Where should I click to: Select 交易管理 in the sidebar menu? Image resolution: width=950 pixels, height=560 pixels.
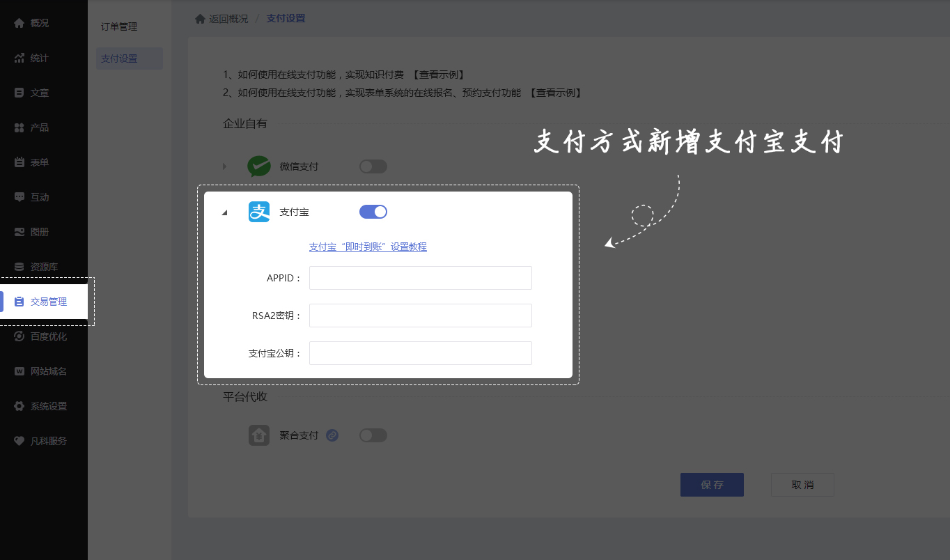[x=44, y=302]
